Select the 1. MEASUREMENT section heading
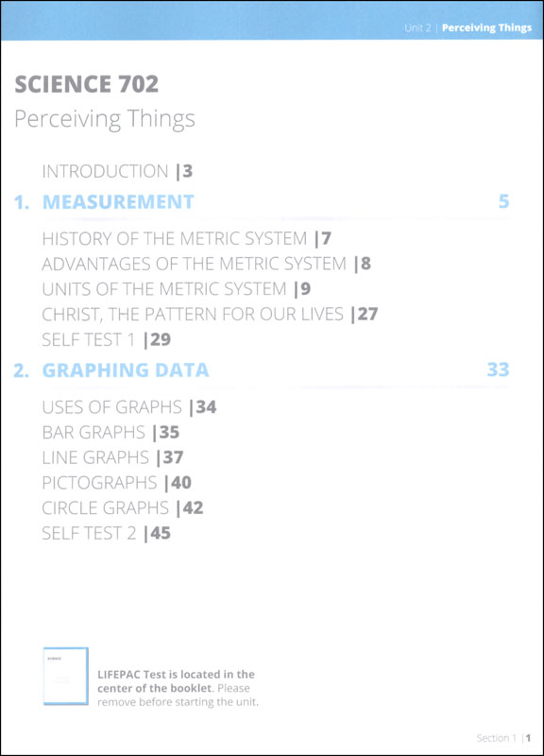The height and width of the screenshot is (756, 544). (104, 201)
